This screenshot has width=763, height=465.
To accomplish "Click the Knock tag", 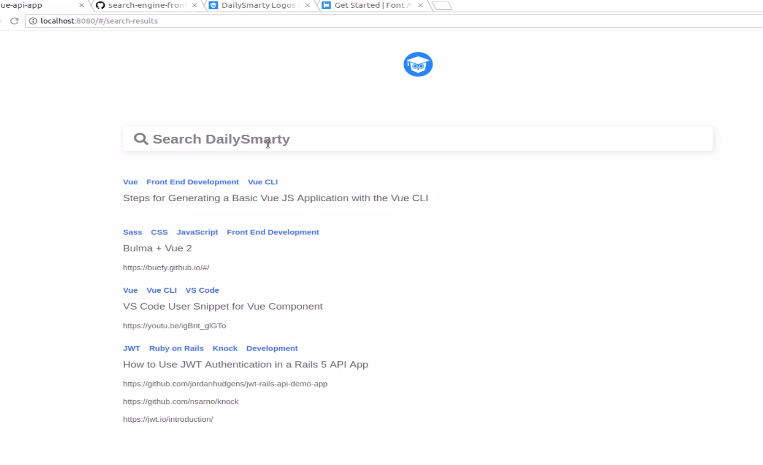I will coord(225,348).
